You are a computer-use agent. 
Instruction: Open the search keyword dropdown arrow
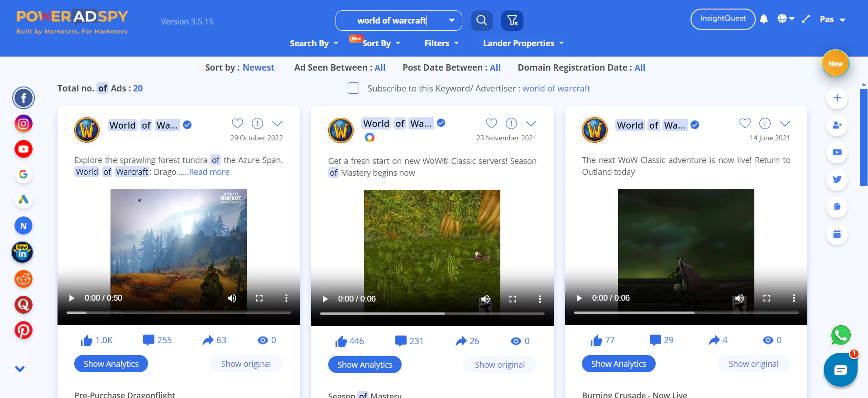tap(451, 20)
